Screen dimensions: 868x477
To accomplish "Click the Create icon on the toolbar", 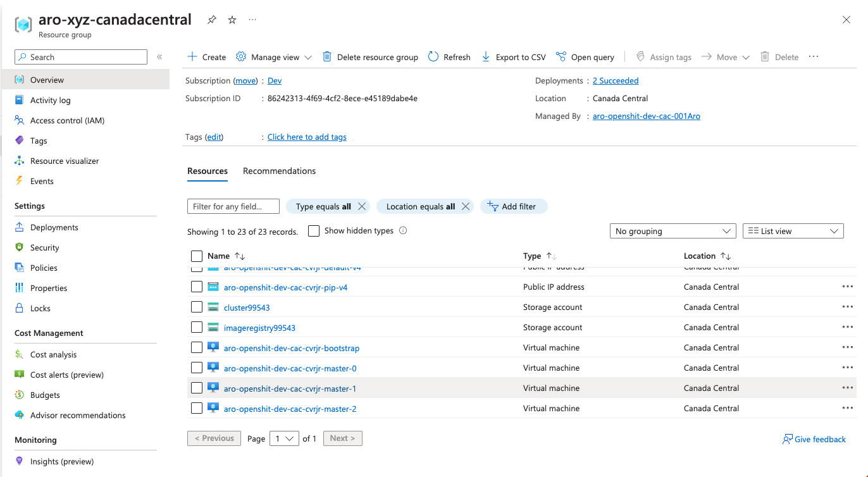I will pyautogui.click(x=191, y=57).
